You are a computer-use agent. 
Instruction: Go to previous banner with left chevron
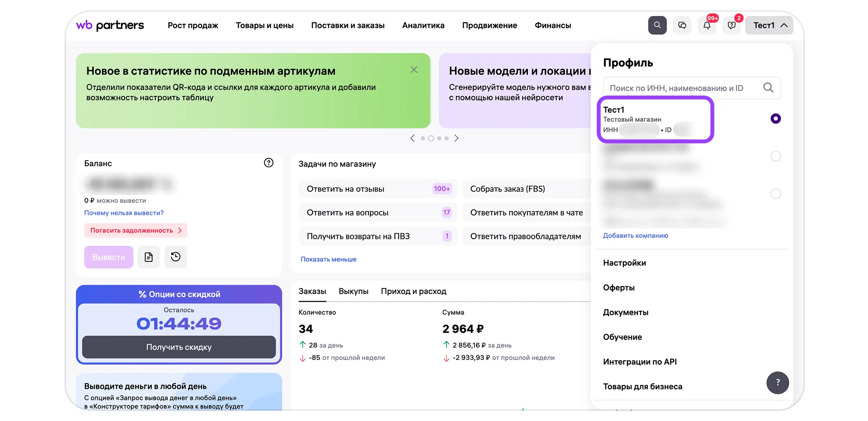412,138
